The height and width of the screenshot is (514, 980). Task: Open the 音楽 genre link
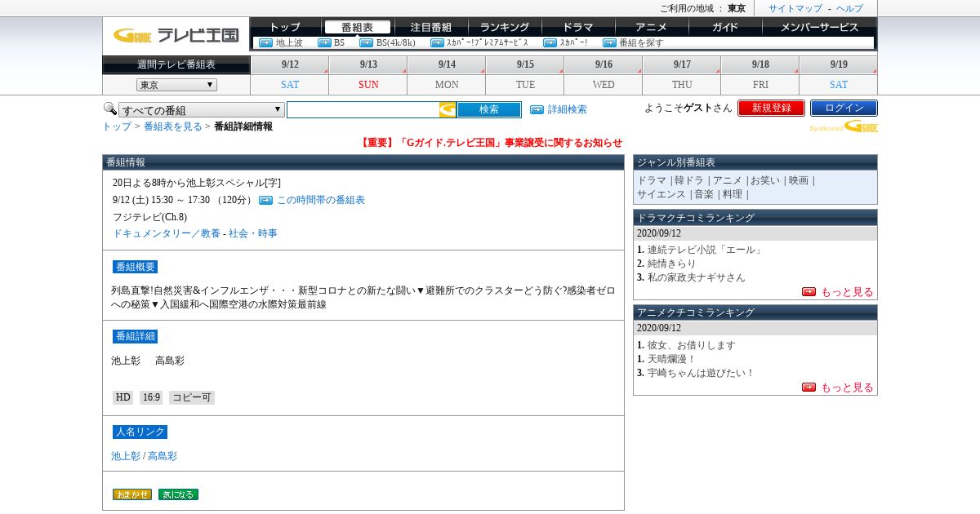pyautogui.click(x=704, y=194)
